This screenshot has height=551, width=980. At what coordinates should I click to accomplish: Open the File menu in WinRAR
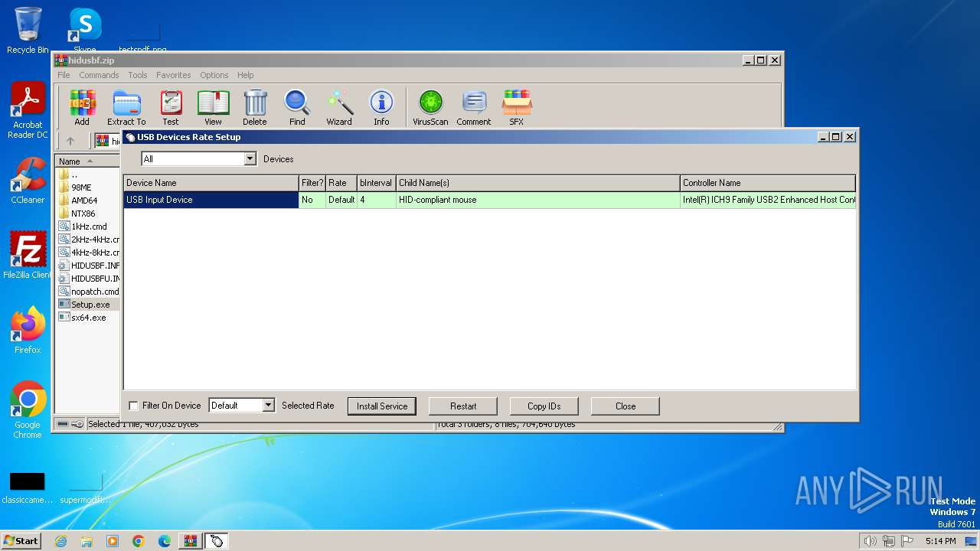(64, 75)
